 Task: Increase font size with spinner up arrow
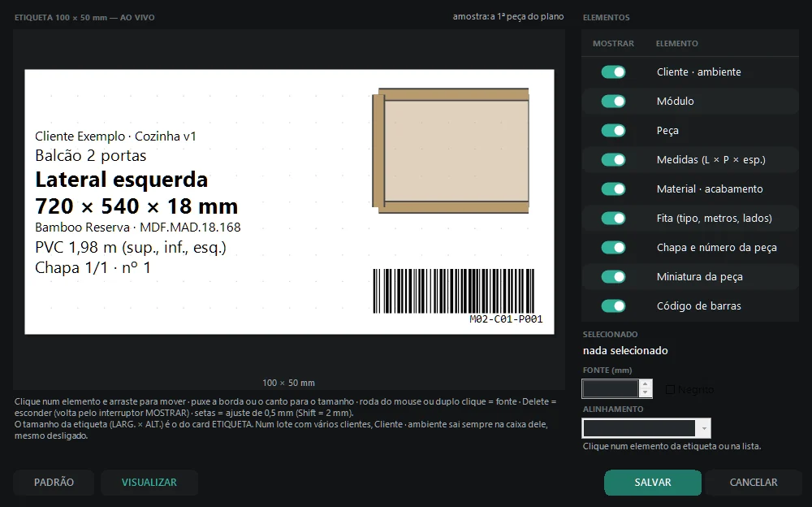pyautogui.click(x=646, y=384)
